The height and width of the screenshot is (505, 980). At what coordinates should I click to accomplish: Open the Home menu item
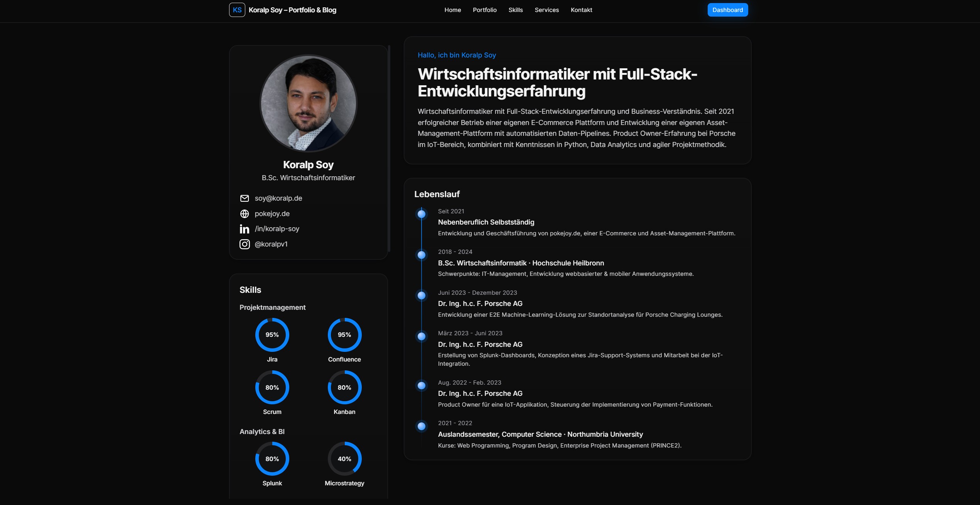[x=452, y=10]
